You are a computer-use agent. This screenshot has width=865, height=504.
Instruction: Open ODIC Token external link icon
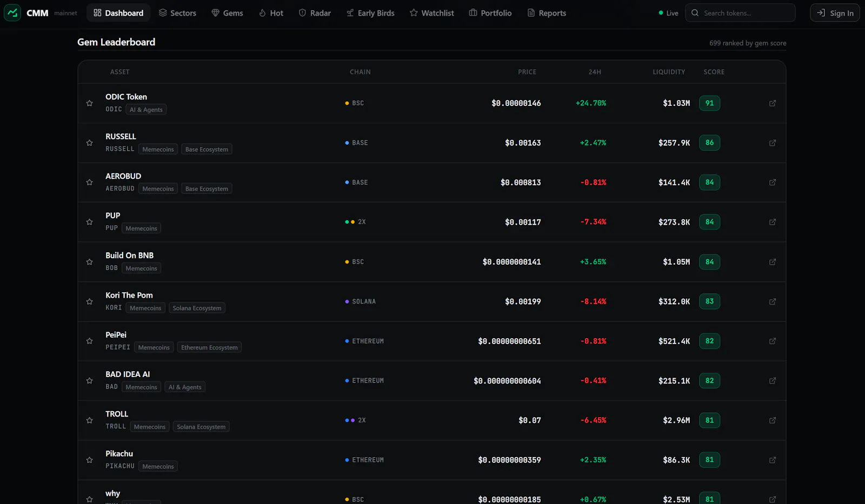tap(773, 103)
